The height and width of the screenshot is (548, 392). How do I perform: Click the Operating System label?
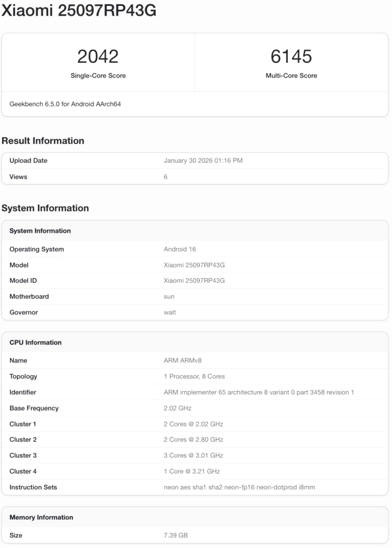tap(37, 249)
